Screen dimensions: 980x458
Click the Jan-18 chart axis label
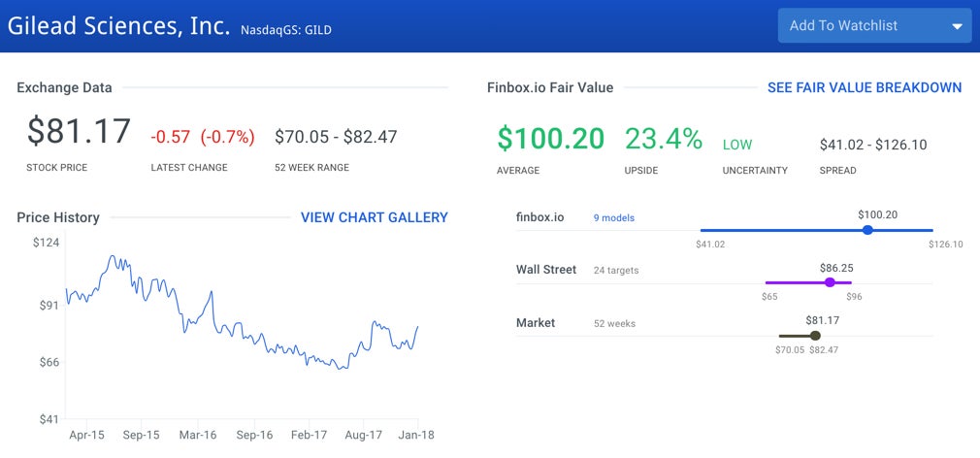point(416,436)
